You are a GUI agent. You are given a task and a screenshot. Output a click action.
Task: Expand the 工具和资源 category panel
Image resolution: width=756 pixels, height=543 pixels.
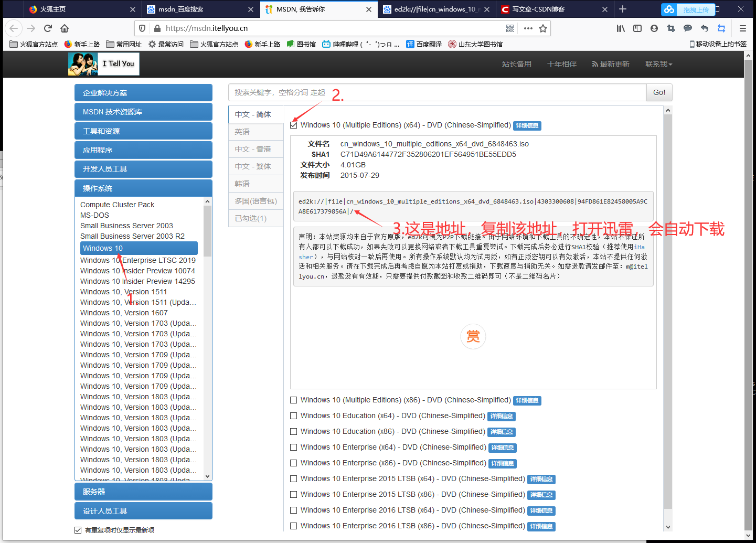[143, 131]
